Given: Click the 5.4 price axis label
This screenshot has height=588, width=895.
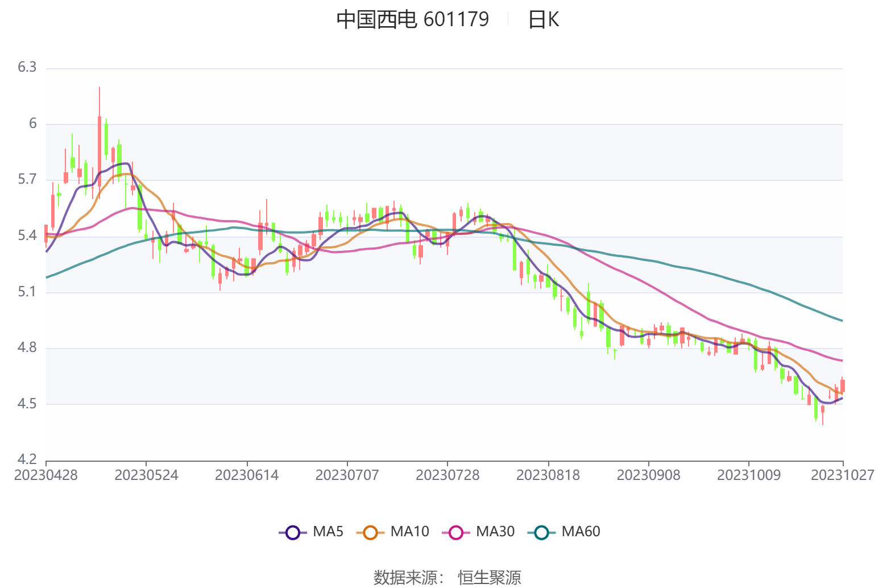Looking at the screenshot, I should point(27,236).
